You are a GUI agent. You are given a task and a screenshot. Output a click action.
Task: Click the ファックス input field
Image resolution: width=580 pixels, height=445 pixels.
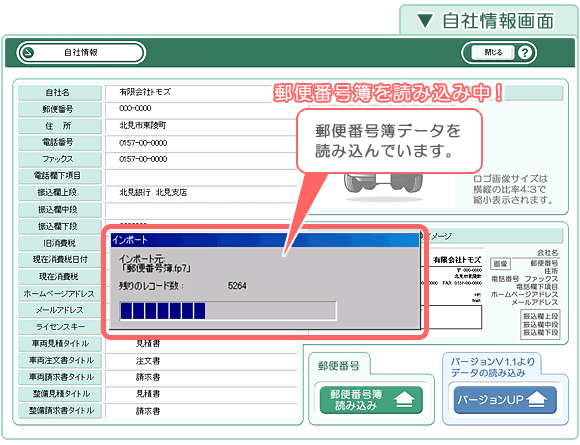pyautogui.click(x=202, y=159)
